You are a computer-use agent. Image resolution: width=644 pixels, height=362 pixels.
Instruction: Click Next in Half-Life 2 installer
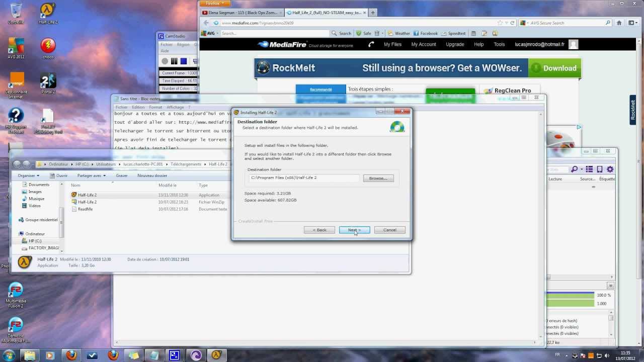point(354,230)
